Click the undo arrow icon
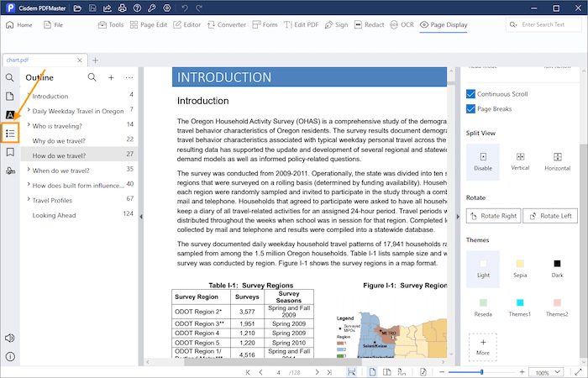 tap(185, 8)
